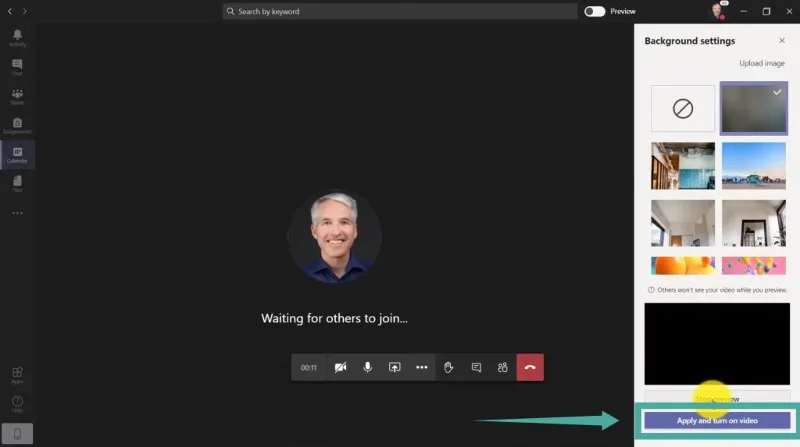Viewport: 800px width, 447px height.
Task: Click the Stop preview button
Action: (717, 398)
